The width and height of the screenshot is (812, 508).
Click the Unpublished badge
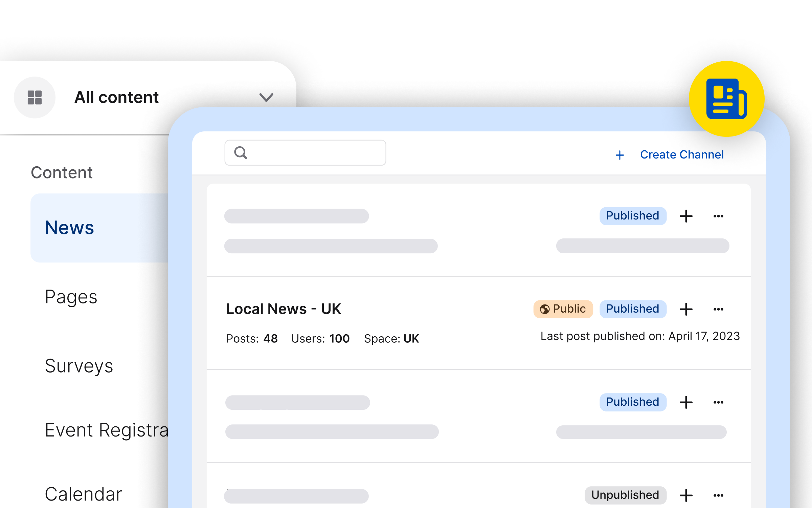pos(626,495)
